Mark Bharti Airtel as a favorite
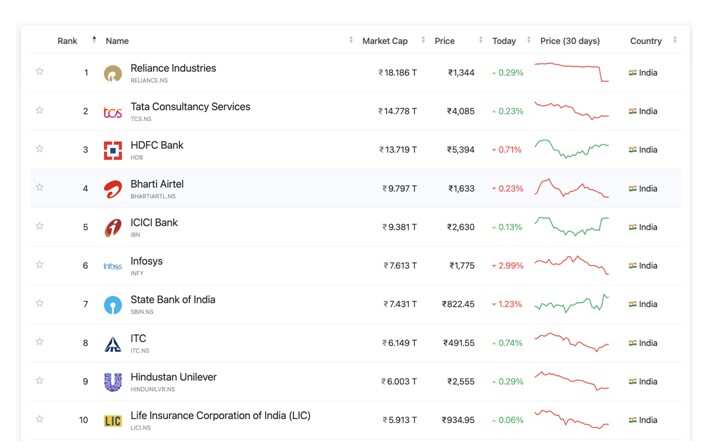 coord(40,187)
